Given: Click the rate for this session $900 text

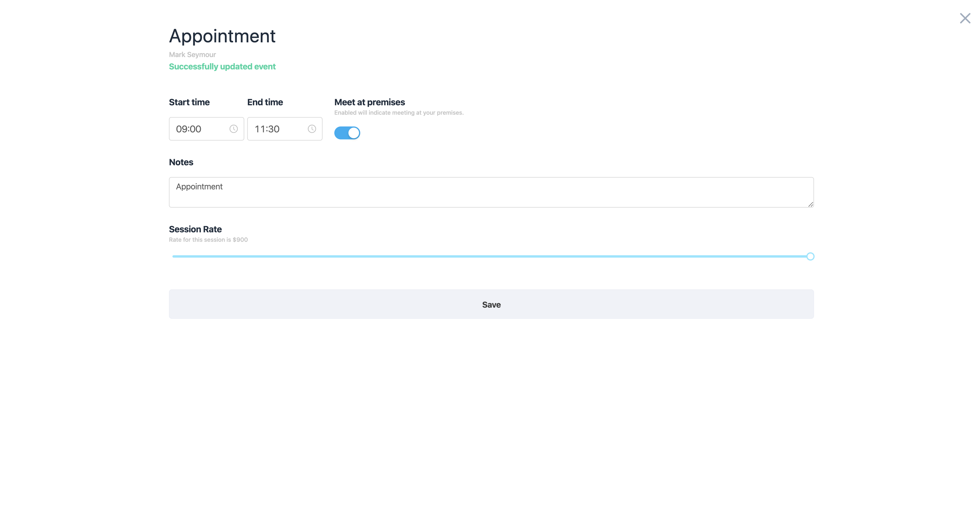Looking at the screenshot, I should 208,240.
